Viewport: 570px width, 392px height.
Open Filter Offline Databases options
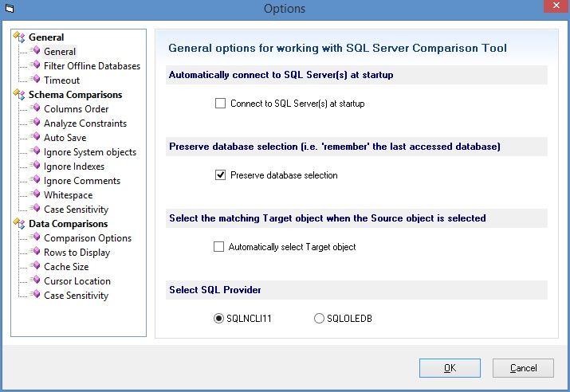[92, 66]
